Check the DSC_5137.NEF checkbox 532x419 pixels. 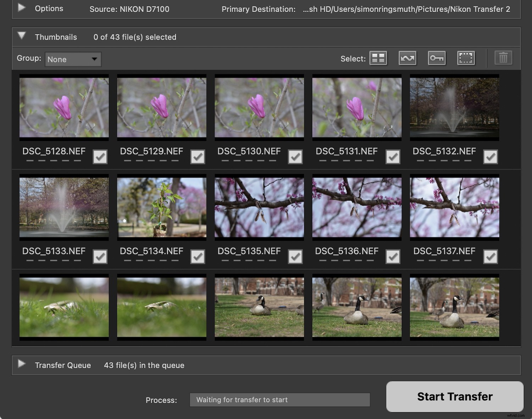pyautogui.click(x=491, y=256)
